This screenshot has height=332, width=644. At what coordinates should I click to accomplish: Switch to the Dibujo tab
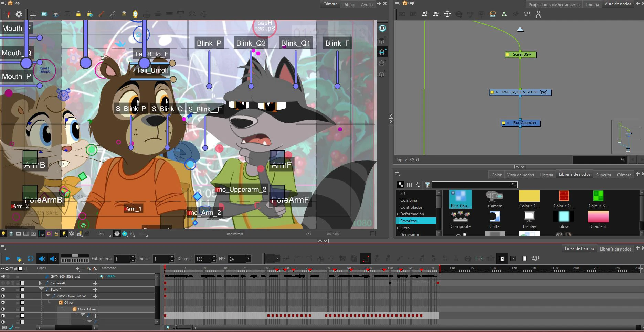tap(349, 4)
